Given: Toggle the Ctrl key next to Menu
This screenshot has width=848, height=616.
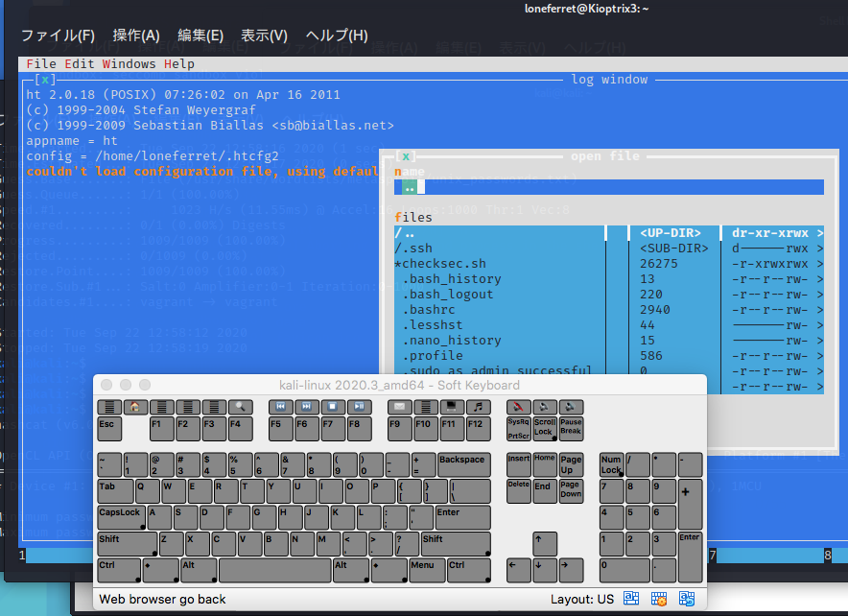Looking at the screenshot, I should [469, 570].
